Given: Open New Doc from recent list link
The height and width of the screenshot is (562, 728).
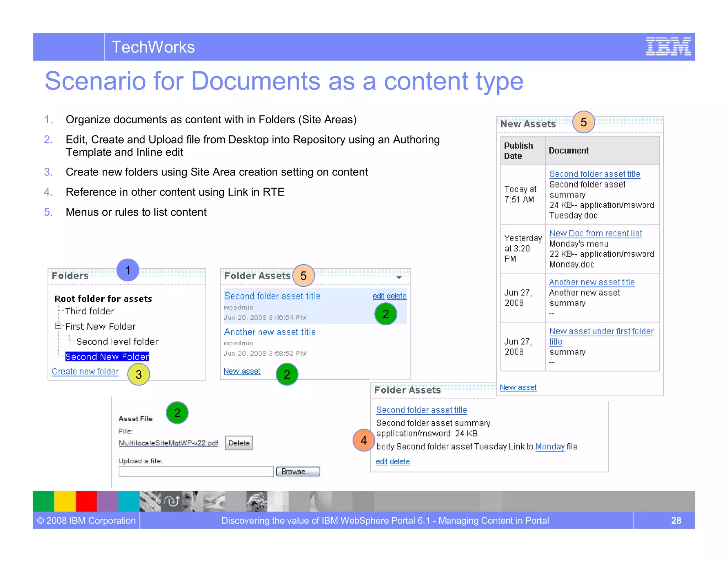Looking at the screenshot, I should [596, 233].
